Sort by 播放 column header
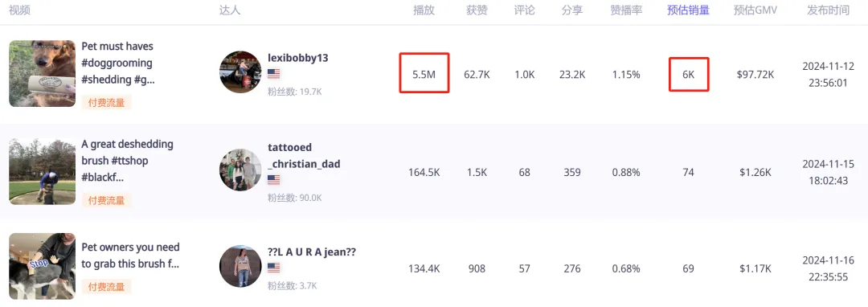The width and height of the screenshot is (868, 307). 424,10
